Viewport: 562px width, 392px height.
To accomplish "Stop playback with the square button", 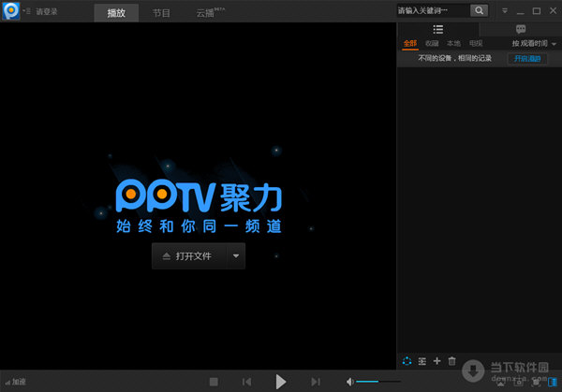I will coord(214,382).
